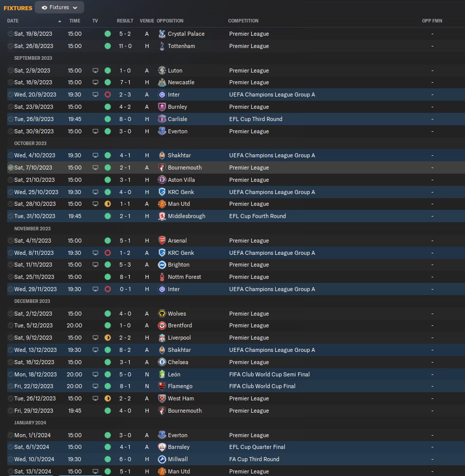The height and width of the screenshot is (476, 465).
Task: Tick the selector for Mon, 1/1/2024 fixture
Action: point(11,435)
